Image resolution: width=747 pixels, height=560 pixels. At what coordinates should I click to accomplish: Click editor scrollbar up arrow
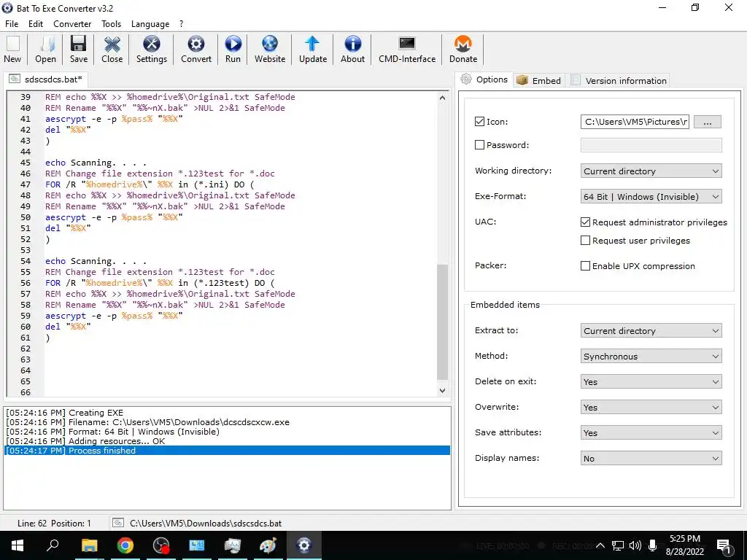[443, 98]
